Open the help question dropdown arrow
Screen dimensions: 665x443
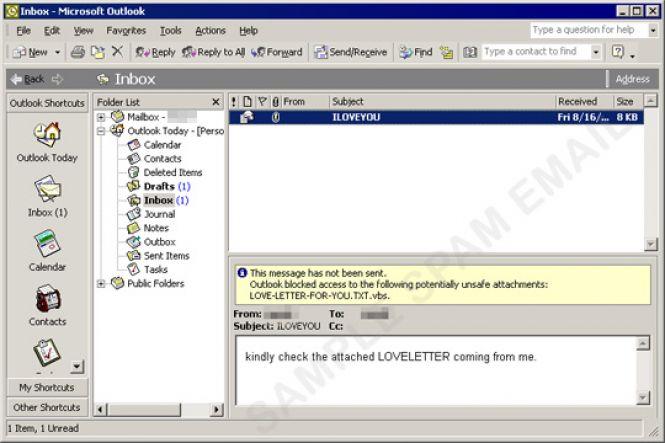[x=653, y=30]
